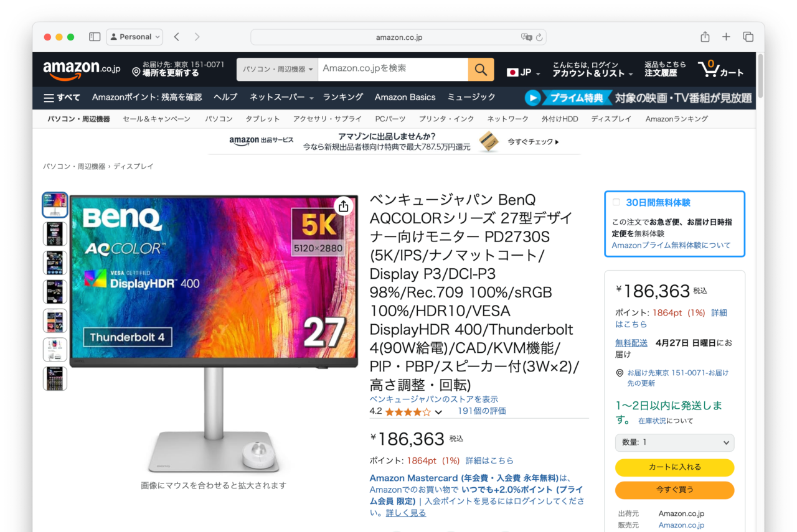
Task: Open Safari sidebar toggle icon
Action: (95, 37)
